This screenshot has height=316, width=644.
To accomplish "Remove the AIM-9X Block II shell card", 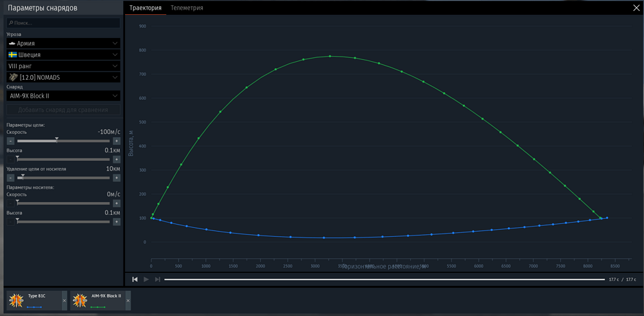I will coord(128,301).
